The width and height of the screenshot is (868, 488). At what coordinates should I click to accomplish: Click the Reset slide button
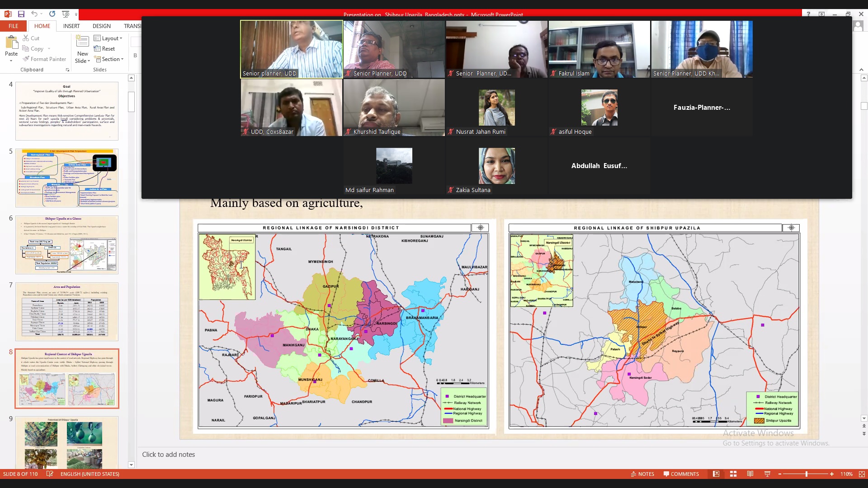pos(104,49)
